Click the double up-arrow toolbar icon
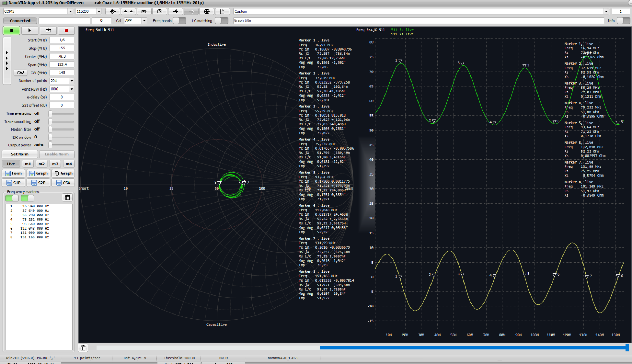The width and height of the screenshot is (632, 364). pos(128,11)
